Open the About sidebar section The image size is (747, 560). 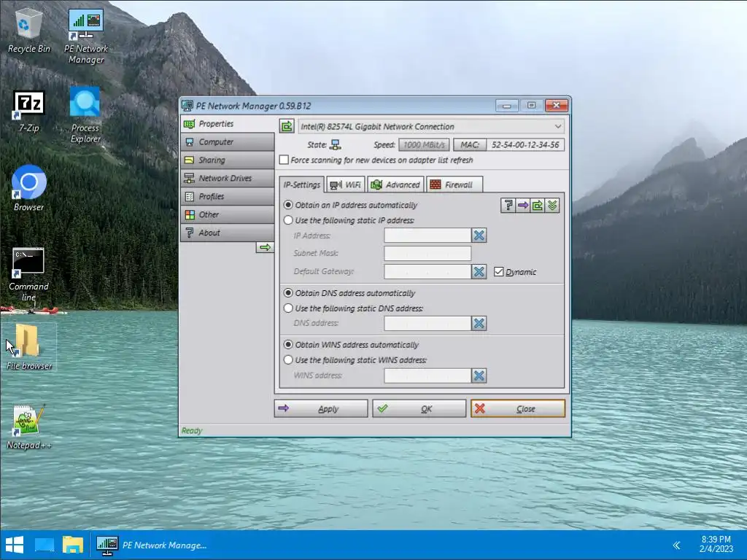coord(228,233)
